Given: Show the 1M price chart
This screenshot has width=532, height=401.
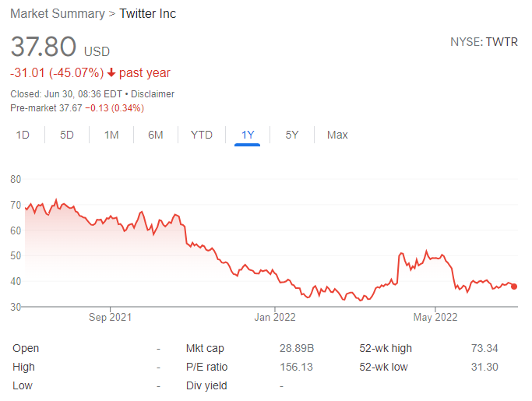Looking at the screenshot, I should click(x=111, y=135).
